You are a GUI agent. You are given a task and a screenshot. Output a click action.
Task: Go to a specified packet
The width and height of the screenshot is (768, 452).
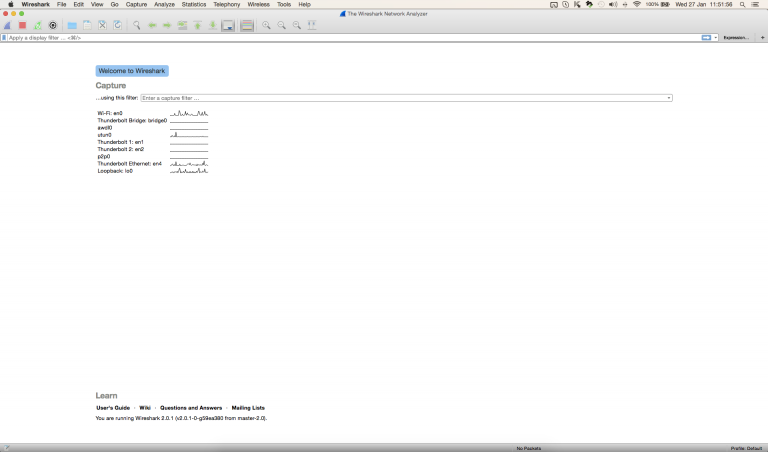click(182, 25)
